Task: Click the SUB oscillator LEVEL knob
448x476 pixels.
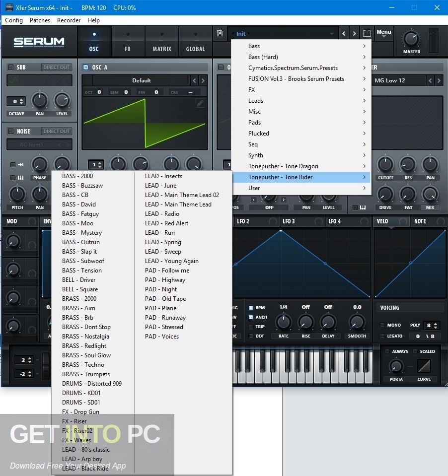Action: coord(62,100)
